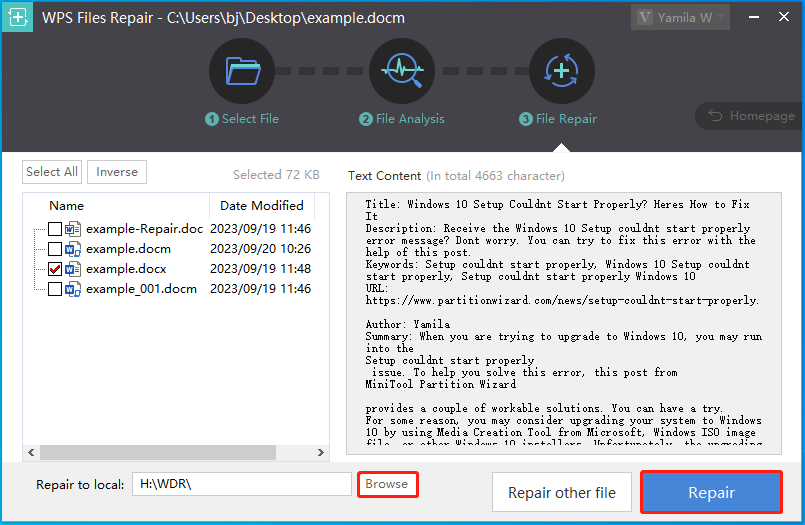Return to Homepage
This screenshot has height=525, width=805.
click(x=751, y=116)
